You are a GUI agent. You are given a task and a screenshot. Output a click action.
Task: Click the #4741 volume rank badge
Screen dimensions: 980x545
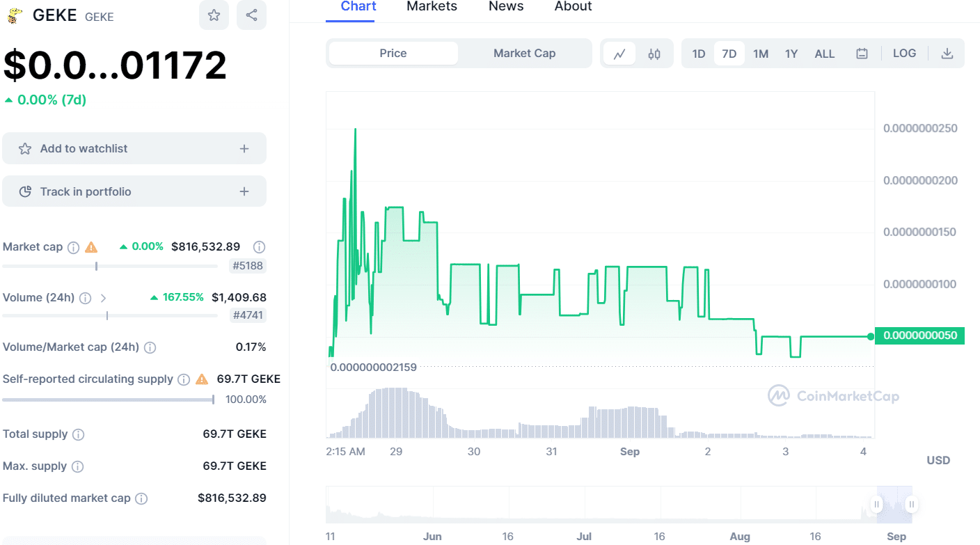tap(248, 315)
